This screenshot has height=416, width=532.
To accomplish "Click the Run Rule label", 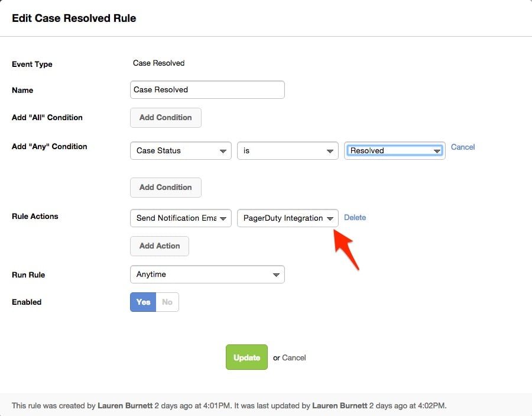I will [x=28, y=275].
